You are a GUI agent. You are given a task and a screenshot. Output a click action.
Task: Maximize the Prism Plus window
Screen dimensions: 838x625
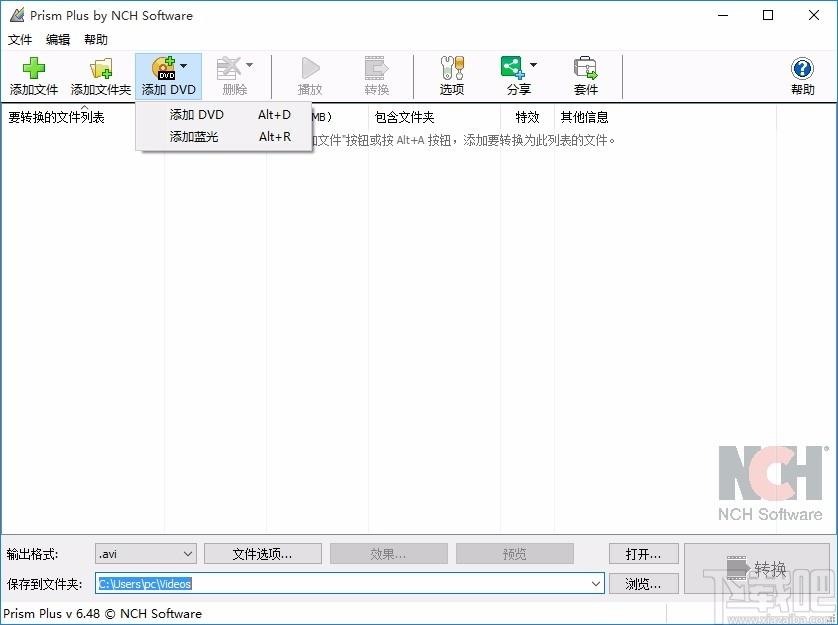[x=768, y=16]
